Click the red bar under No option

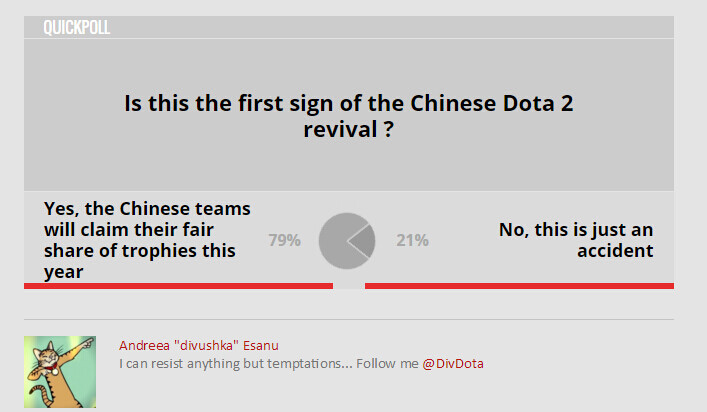tap(519, 286)
